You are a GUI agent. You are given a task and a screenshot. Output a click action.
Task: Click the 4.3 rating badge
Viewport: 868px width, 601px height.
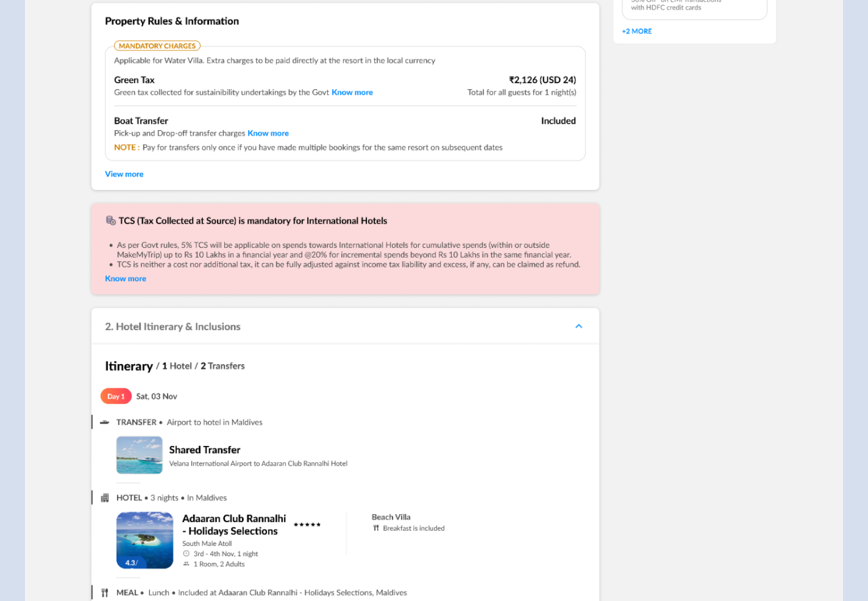coord(131,563)
